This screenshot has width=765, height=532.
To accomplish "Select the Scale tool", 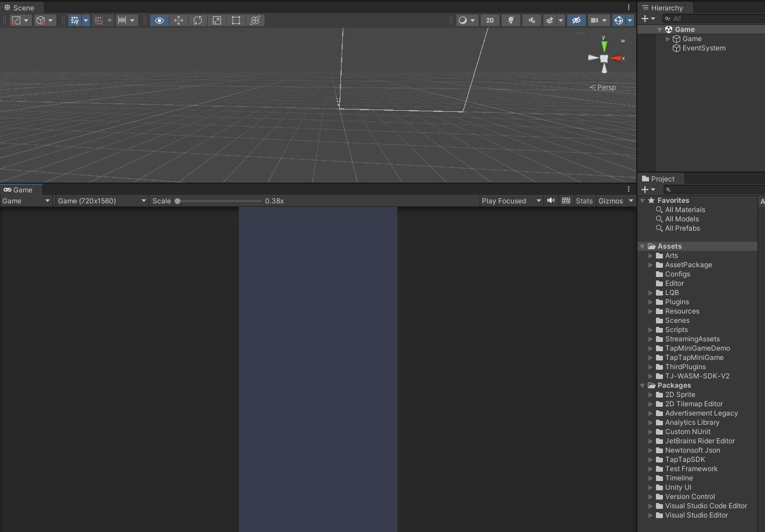I will point(217,20).
